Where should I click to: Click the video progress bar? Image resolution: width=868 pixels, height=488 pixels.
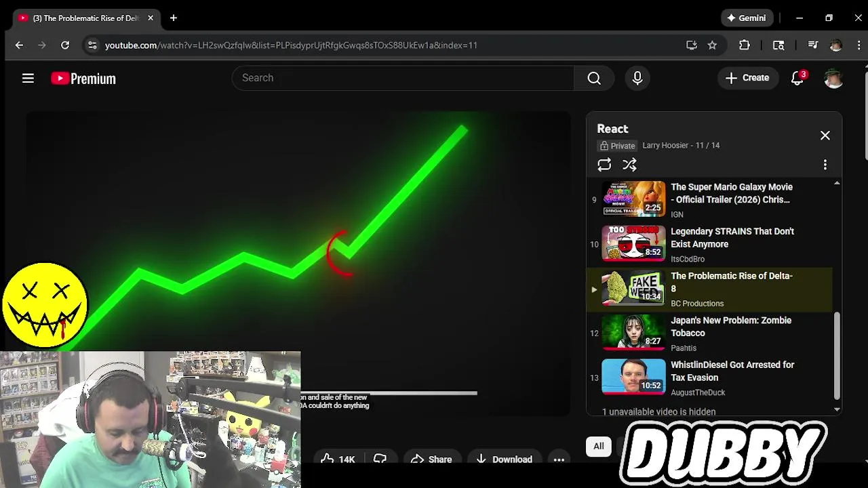tap(389, 392)
